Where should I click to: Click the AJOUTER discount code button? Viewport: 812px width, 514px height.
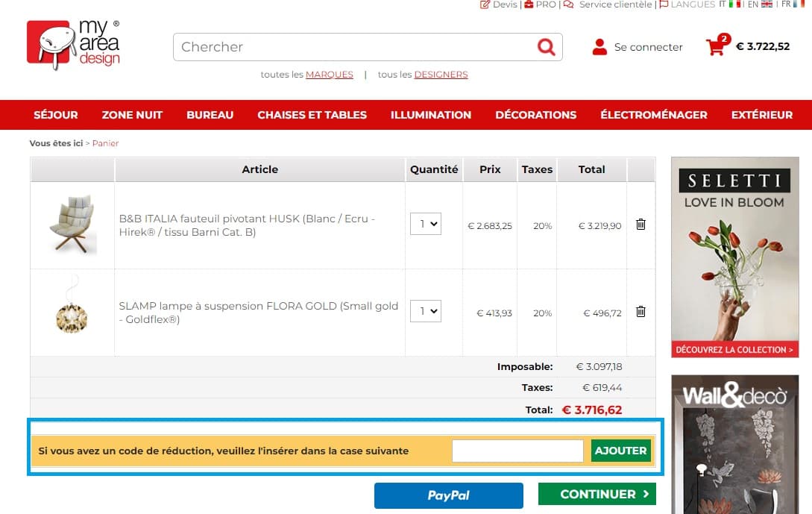(x=620, y=451)
